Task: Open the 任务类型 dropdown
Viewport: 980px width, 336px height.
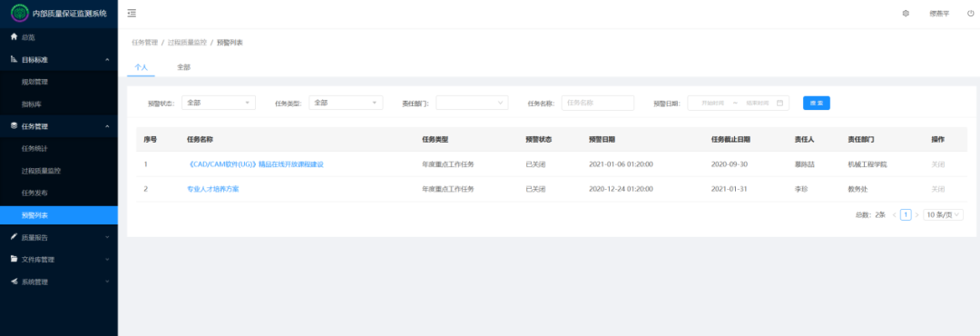Action: pos(346,103)
